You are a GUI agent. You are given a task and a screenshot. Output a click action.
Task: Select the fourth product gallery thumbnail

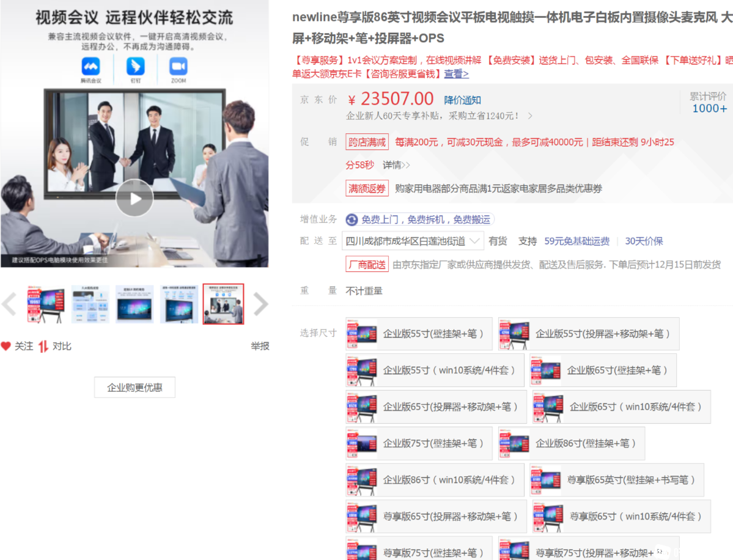pyautogui.click(x=179, y=304)
